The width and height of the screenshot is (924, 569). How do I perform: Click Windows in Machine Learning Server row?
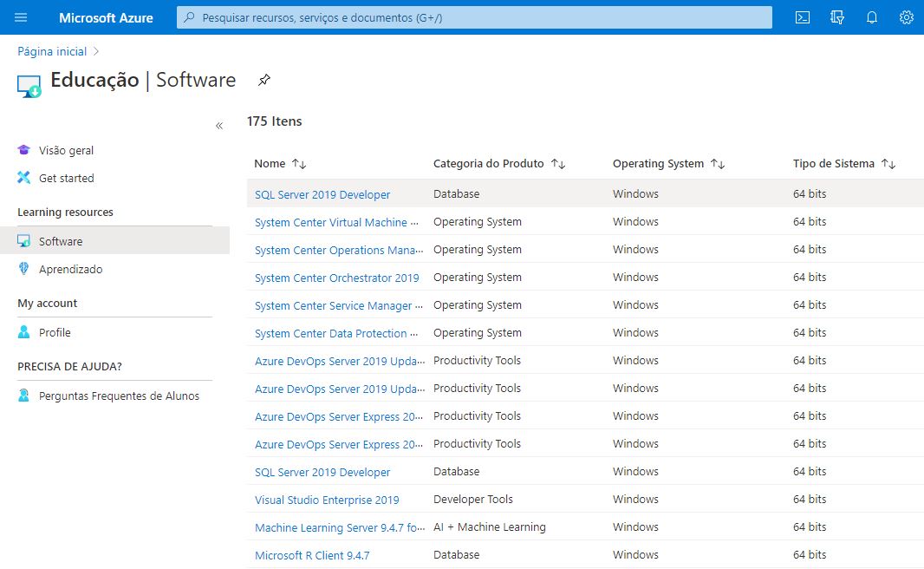[x=635, y=527]
